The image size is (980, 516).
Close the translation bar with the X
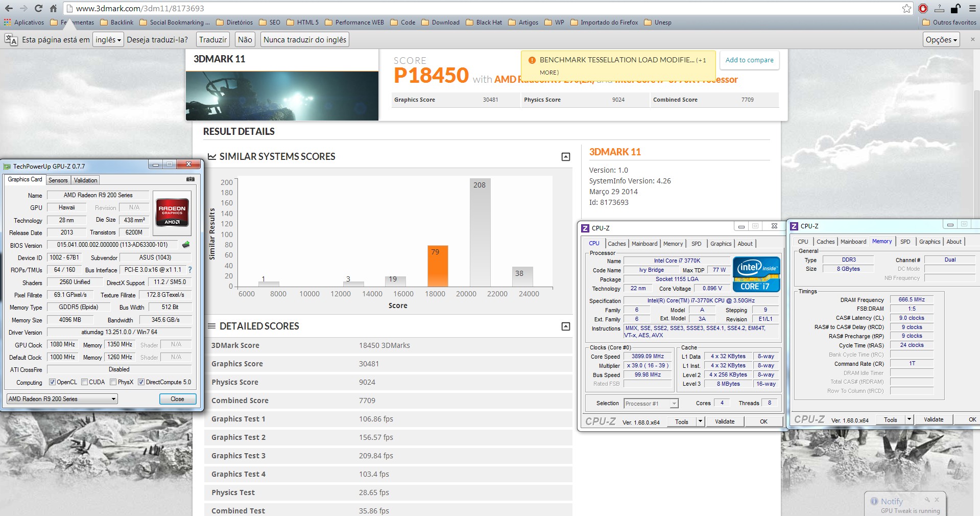click(972, 39)
